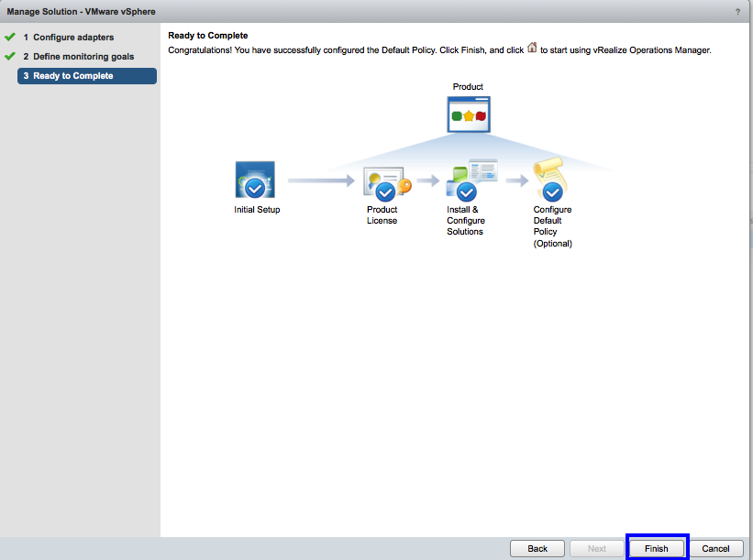Go to step 1 Configure adapters

73,38
